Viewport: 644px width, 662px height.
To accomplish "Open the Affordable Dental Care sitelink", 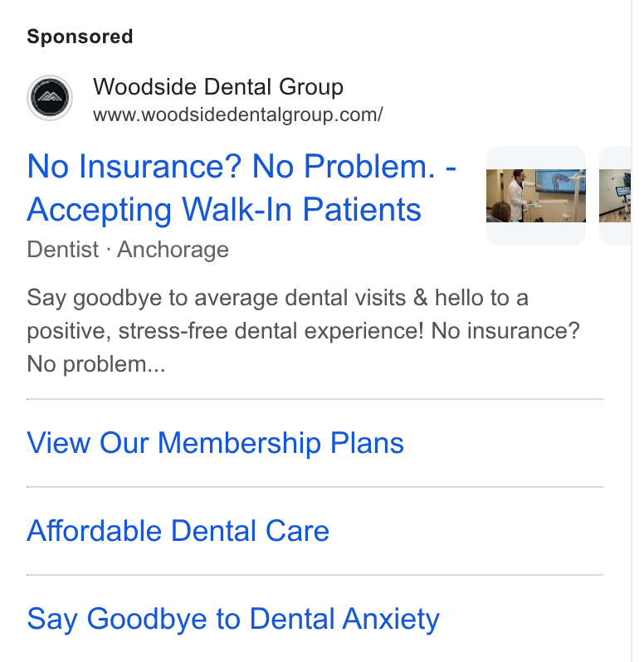I will (x=178, y=531).
